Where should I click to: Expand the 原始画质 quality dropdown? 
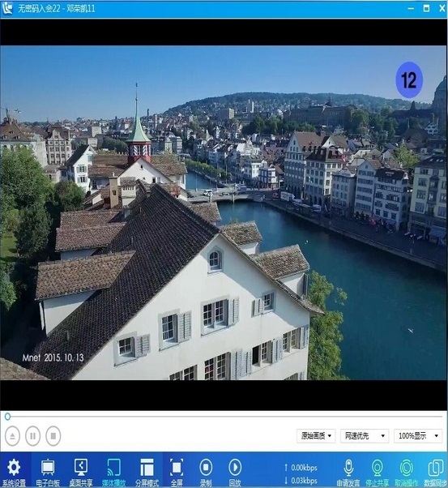click(x=316, y=436)
